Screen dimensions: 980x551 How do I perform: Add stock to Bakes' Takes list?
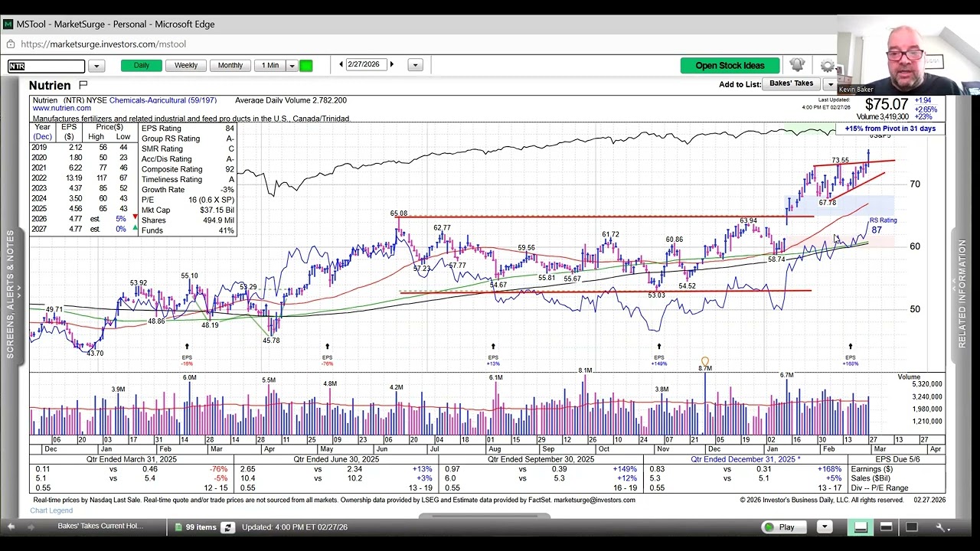click(x=792, y=83)
